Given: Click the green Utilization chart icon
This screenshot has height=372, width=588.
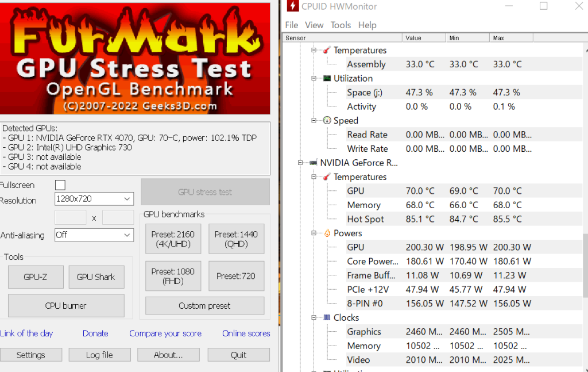Looking at the screenshot, I should [327, 78].
